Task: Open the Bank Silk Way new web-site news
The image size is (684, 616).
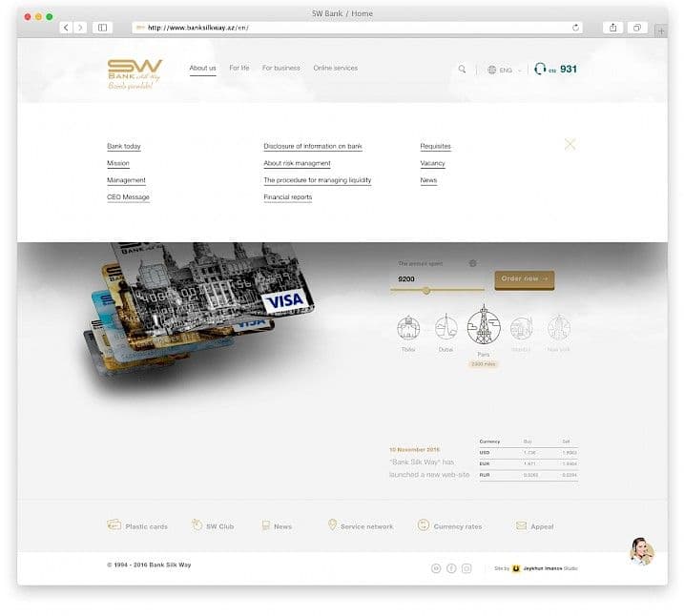Action: click(429, 468)
